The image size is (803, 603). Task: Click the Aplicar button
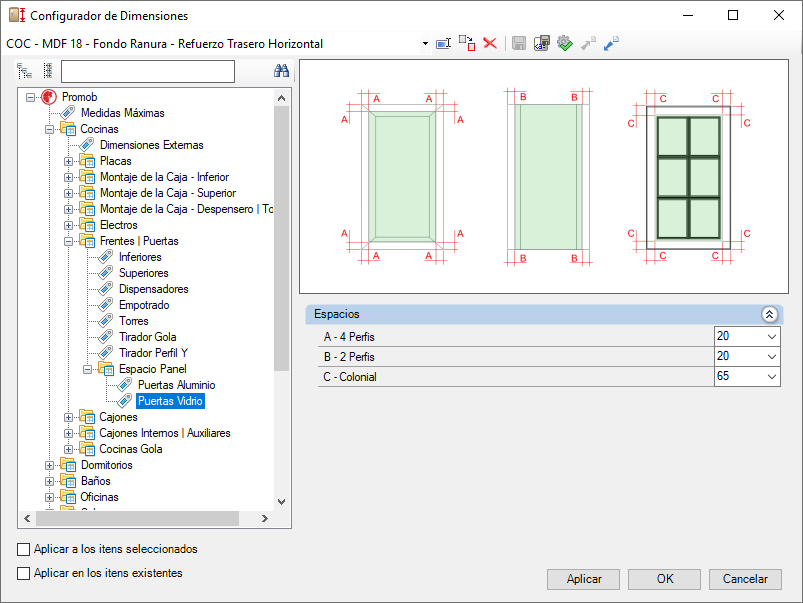click(583, 579)
